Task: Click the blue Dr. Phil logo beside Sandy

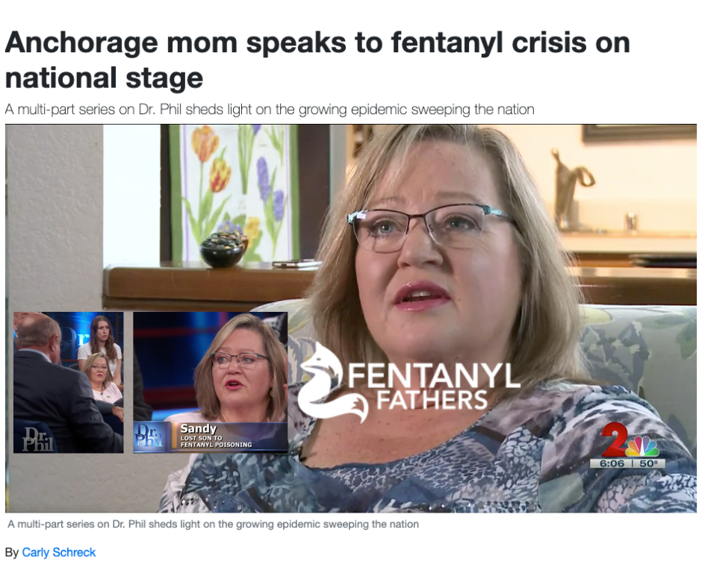Action: 151,437
